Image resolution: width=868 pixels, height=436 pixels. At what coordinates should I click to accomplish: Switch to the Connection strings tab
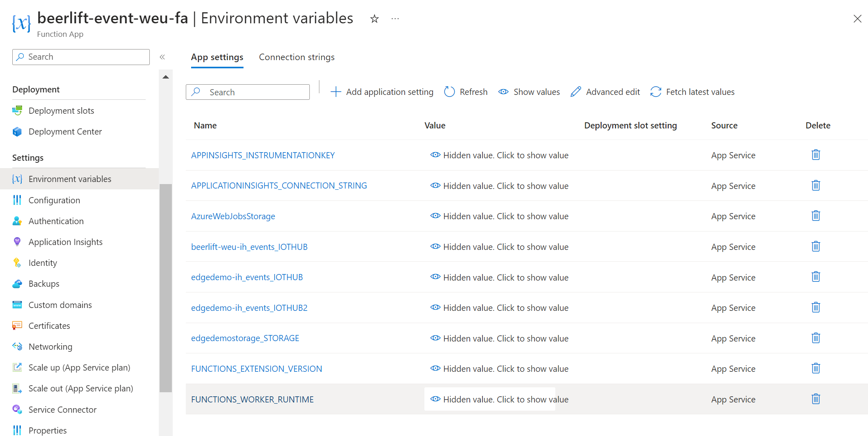pyautogui.click(x=296, y=57)
